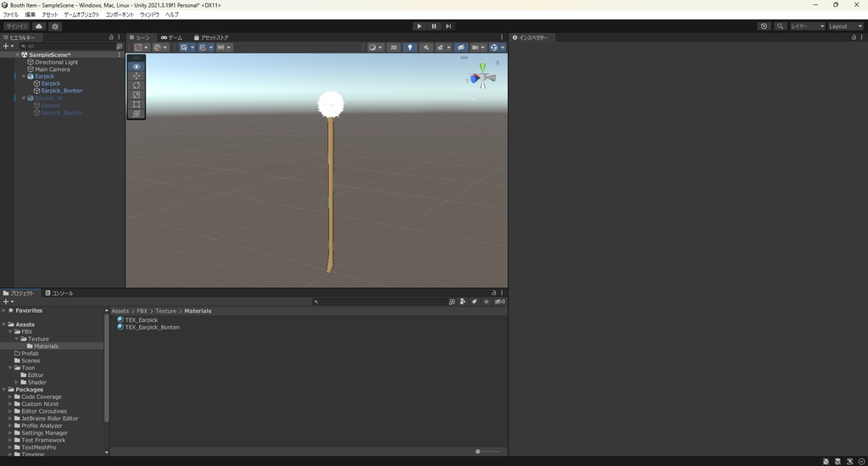Select the Move tool in scene overlay
868x466 pixels.
tap(136, 75)
